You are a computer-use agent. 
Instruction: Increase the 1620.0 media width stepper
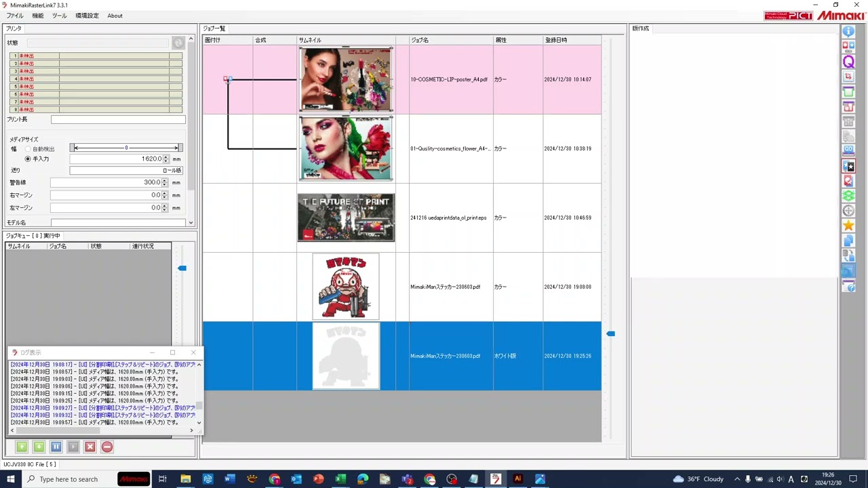click(166, 157)
